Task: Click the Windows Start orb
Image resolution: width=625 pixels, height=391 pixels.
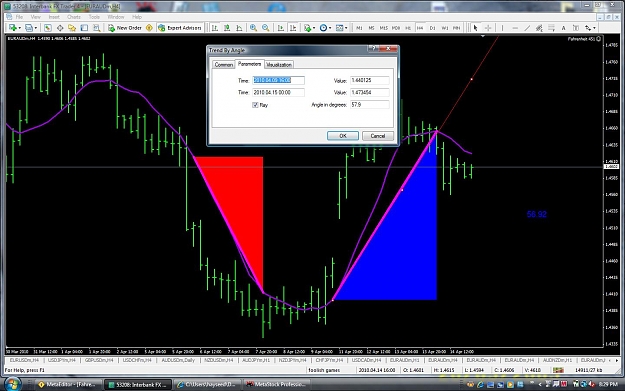Action: (x=13, y=384)
